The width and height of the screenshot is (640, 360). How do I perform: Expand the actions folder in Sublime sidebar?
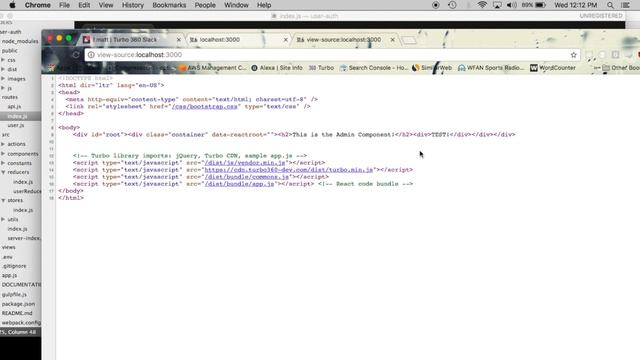point(3,144)
